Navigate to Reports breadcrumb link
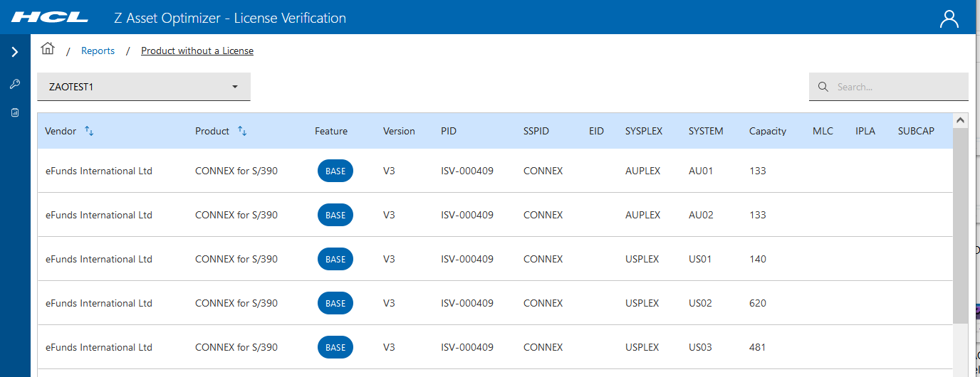This screenshot has width=980, height=377. pyautogui.click(x=98, y=51)
